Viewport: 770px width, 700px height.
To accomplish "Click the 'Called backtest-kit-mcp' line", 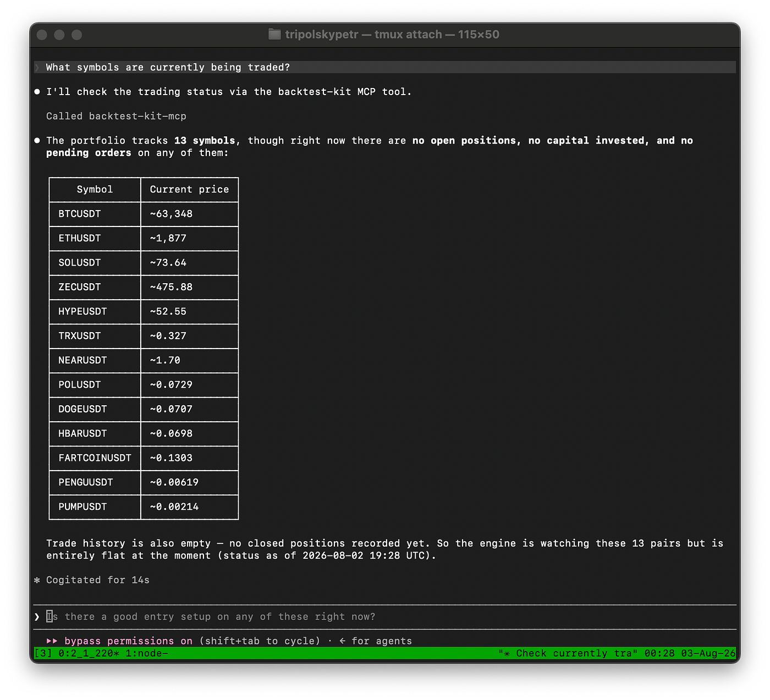I will (116, 116).
